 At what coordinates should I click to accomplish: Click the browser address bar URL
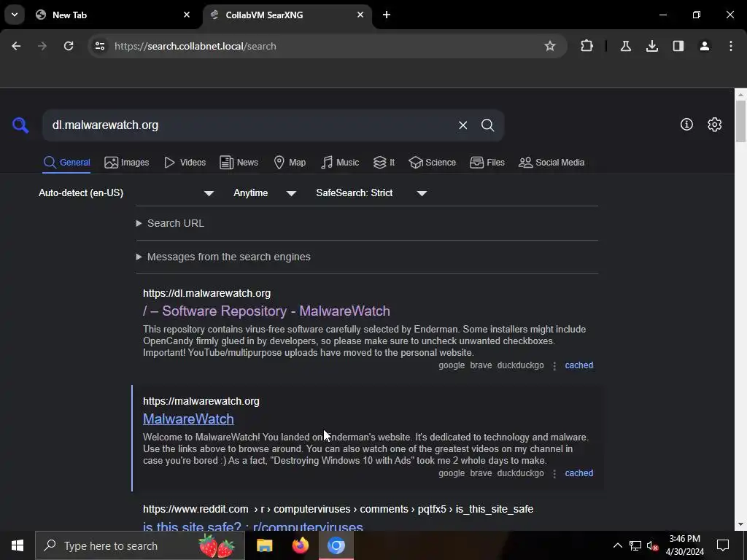(196, 46)
